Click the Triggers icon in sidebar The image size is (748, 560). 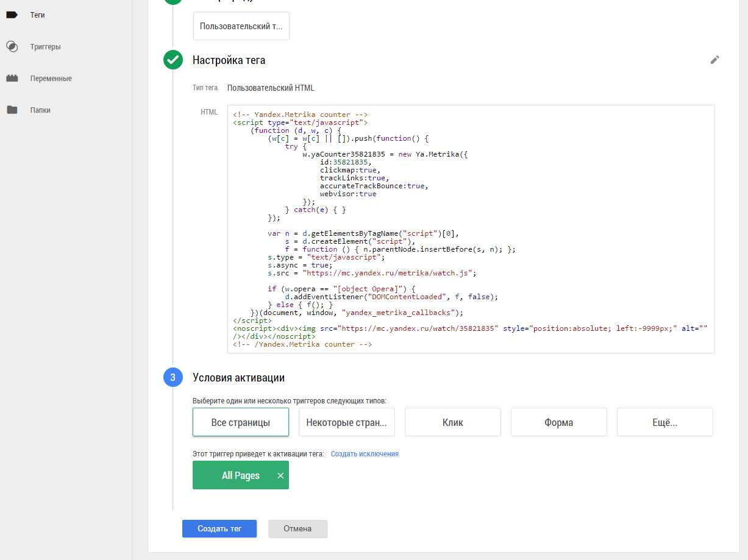click(x=12, y=46)
